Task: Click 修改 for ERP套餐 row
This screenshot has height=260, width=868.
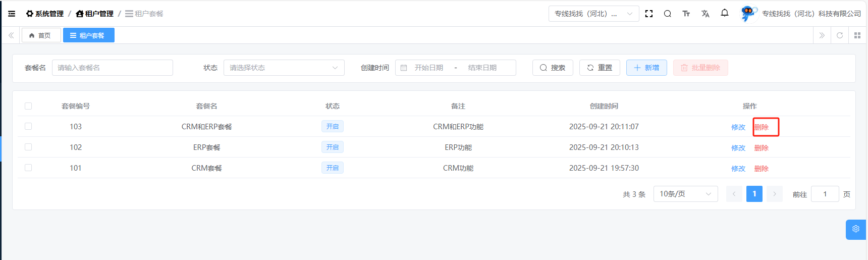Action: 738,148
